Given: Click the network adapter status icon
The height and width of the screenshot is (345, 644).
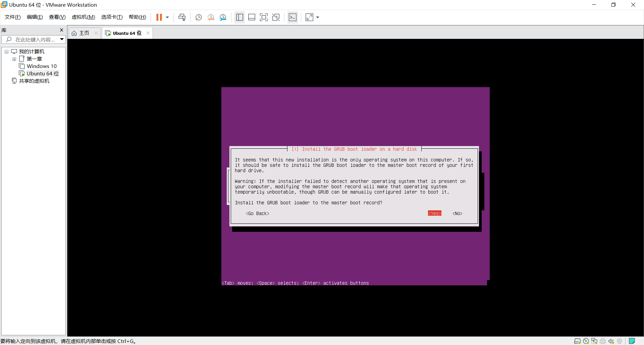Looking at the screenshot, I should (x=594, y=341).
